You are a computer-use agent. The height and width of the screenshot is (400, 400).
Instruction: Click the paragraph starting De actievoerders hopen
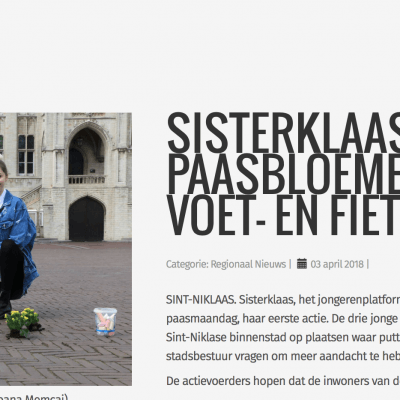click(x=283, y=381)
